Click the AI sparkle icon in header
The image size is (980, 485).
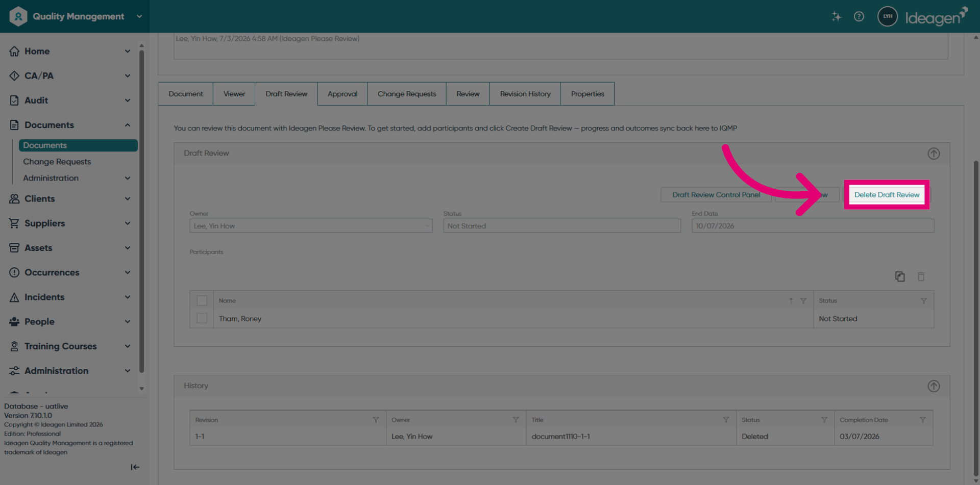tap(836, 16)
